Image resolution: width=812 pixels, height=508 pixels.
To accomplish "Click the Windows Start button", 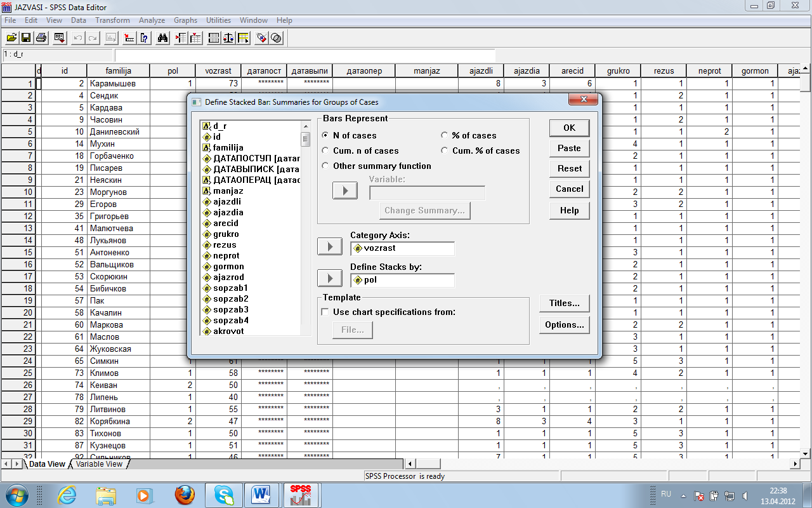I will (x=17, y=495).
